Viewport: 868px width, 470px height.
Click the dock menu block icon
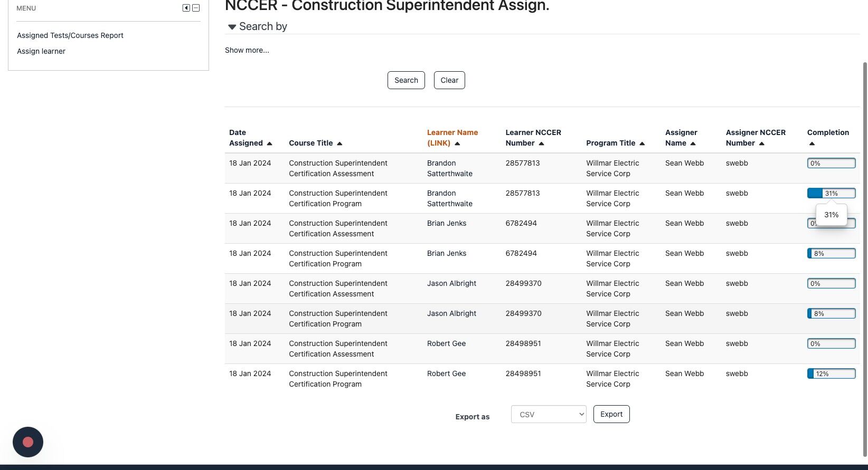pyautogui.click(x=186, y=8)
